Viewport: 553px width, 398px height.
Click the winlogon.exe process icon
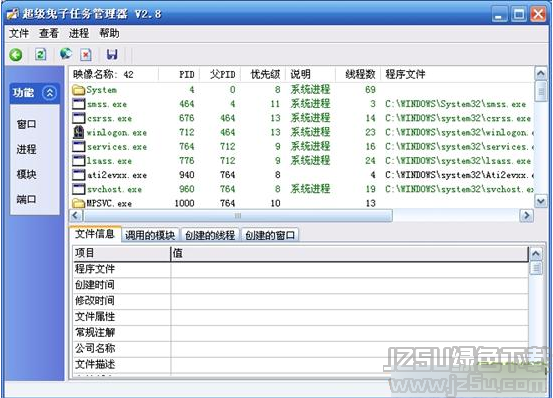click(x=78, y=132)
